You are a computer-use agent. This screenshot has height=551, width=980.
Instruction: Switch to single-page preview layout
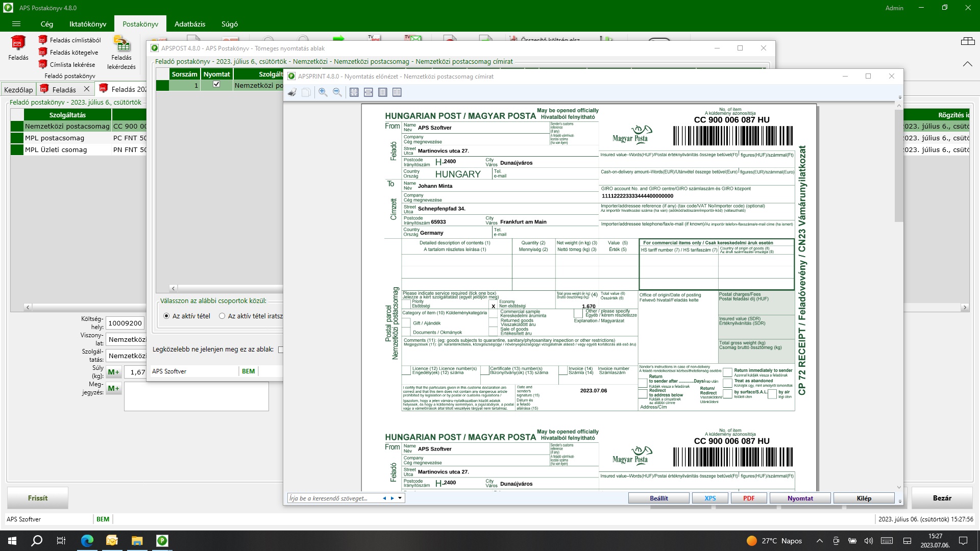tap(383, 92)
